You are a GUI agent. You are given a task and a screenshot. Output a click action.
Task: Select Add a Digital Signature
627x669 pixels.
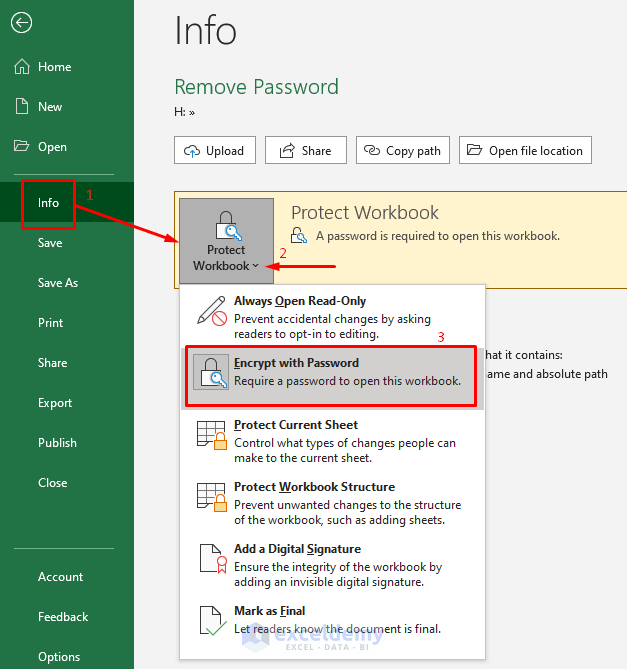(332, 564)
